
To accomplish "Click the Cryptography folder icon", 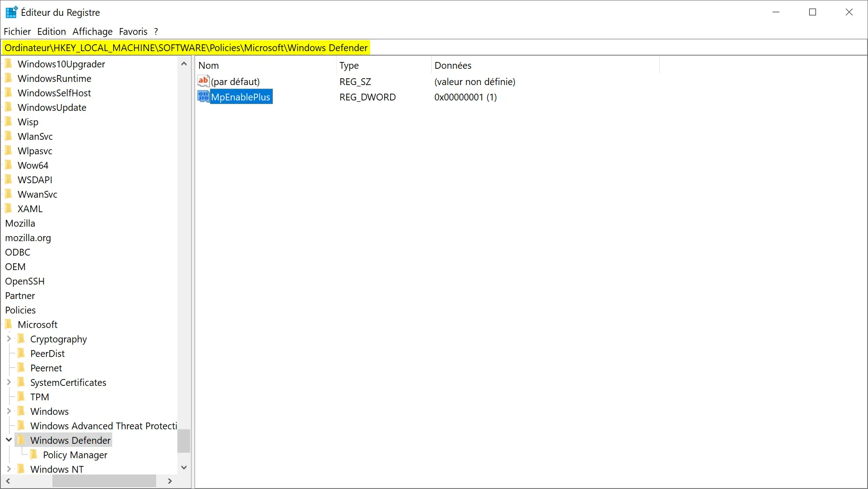I will [x=21, y=338].
